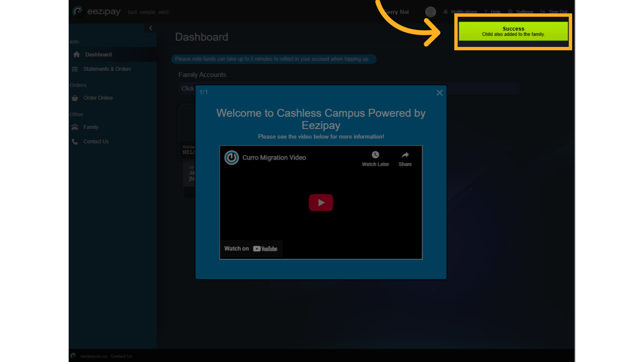Open Watch on YouTube link
The image size is (644, 362).
tap(251, 249)
